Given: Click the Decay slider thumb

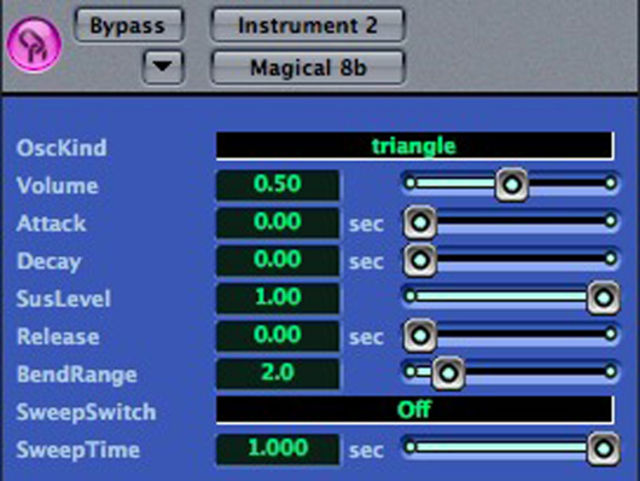Looking at the screenshot, I should (x=420, y=260).
